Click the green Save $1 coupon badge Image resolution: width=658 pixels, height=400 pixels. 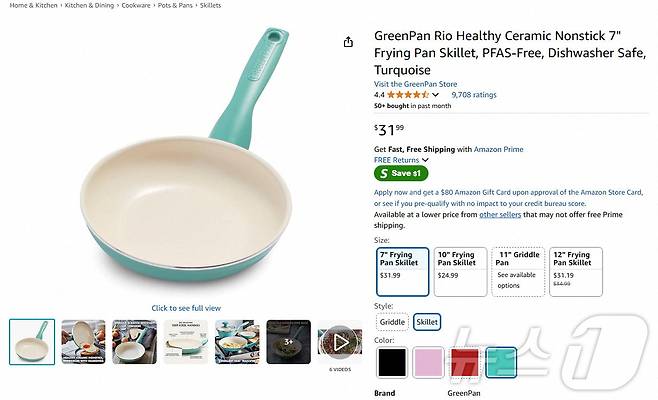401,173
